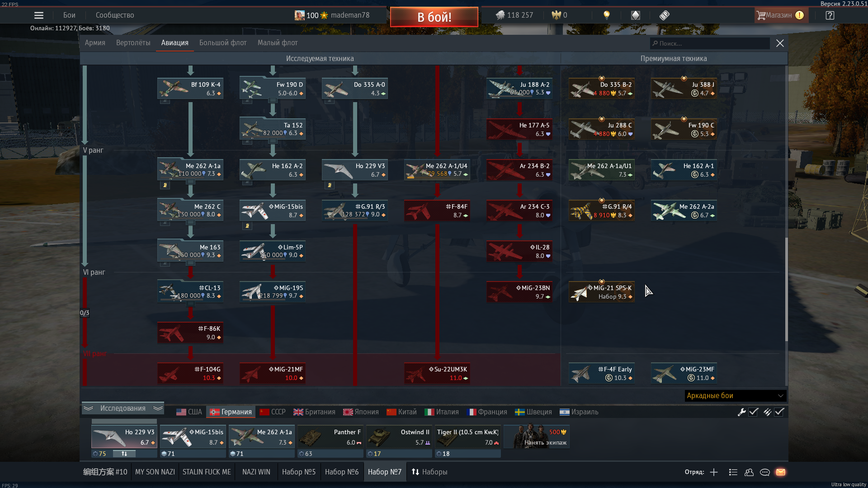Switch to the Вертолёты tab
Image resolution: width=868 pixels, height=488 pixels.
coord(133,43)
